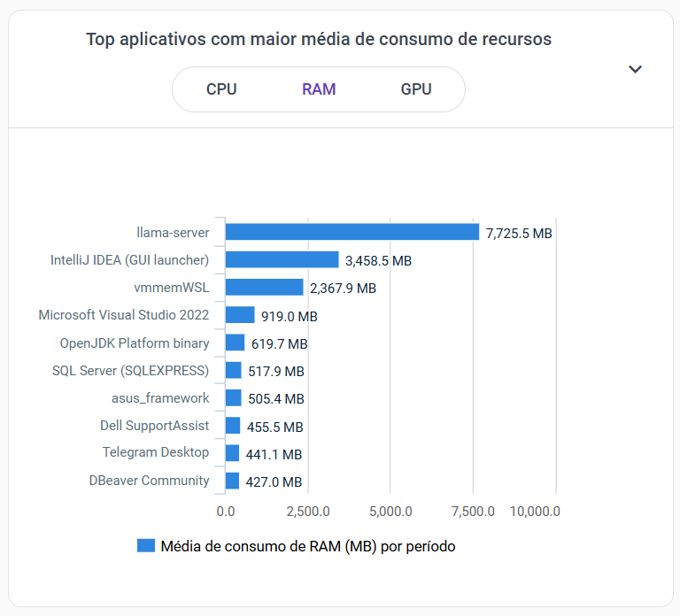The height and width of the screenshot is (616, 680).
Task: Select the RAM tab
Action: click(x=319, y=89)
